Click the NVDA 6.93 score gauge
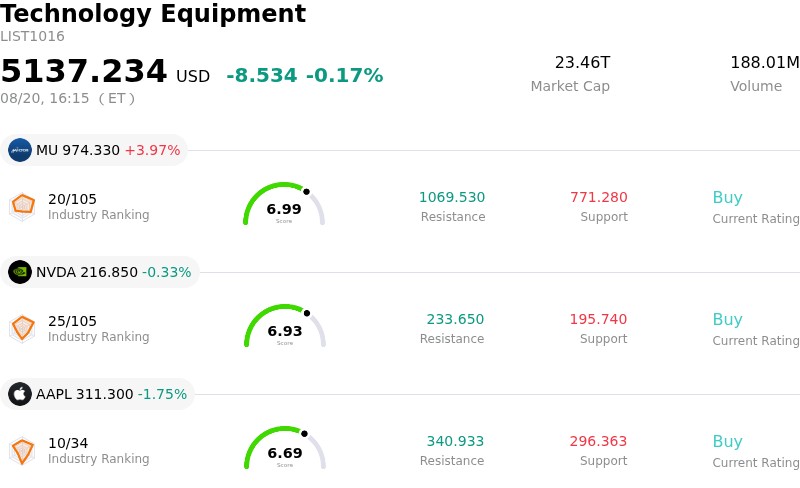 (285, 326)
